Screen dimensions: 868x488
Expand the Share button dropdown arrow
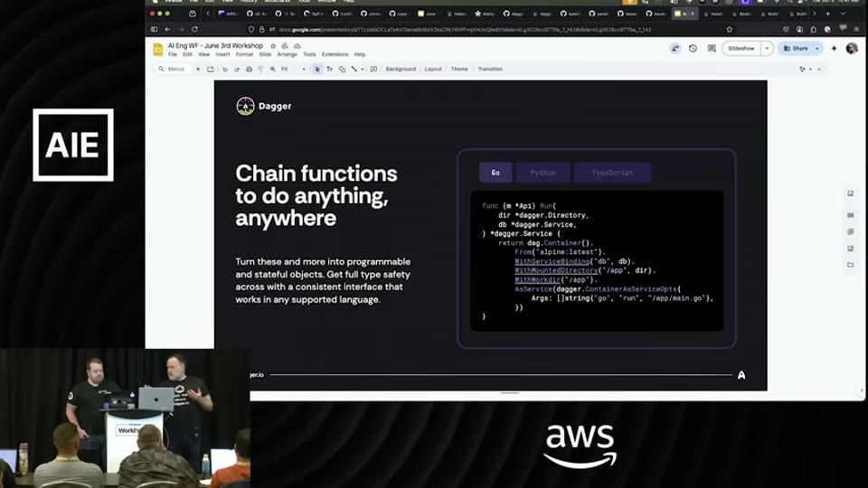pyautogui.click(x=817, y=49)
